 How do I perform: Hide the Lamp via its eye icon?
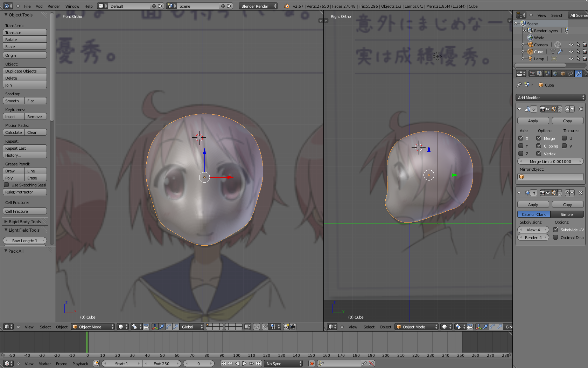[x=571, y=59]
